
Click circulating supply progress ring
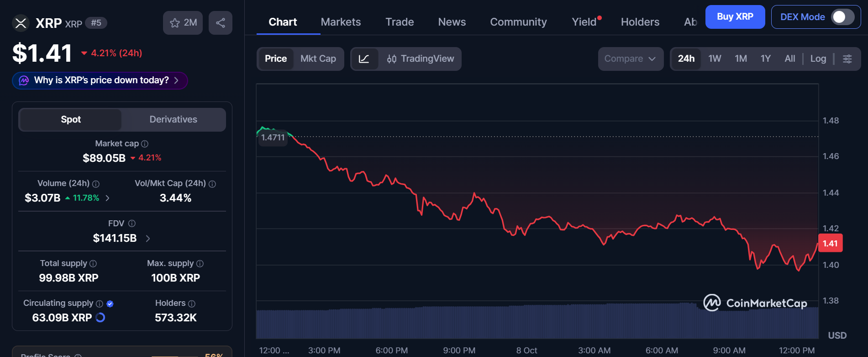(x=100, y=317)
